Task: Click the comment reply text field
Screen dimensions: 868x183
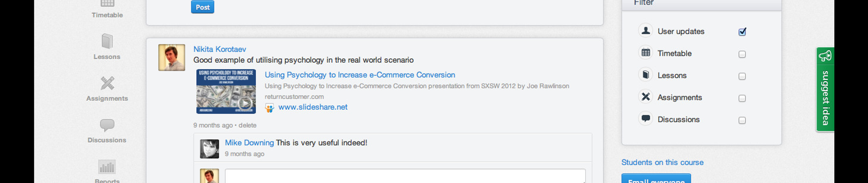Action: (x=405, y=176)
